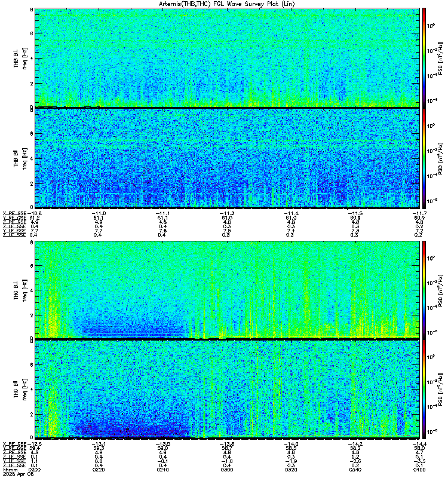Click THB X_RE_GSE value "-10.8"
The height and width of the screenshot is (478, 448).
click(x=35, y=213)
